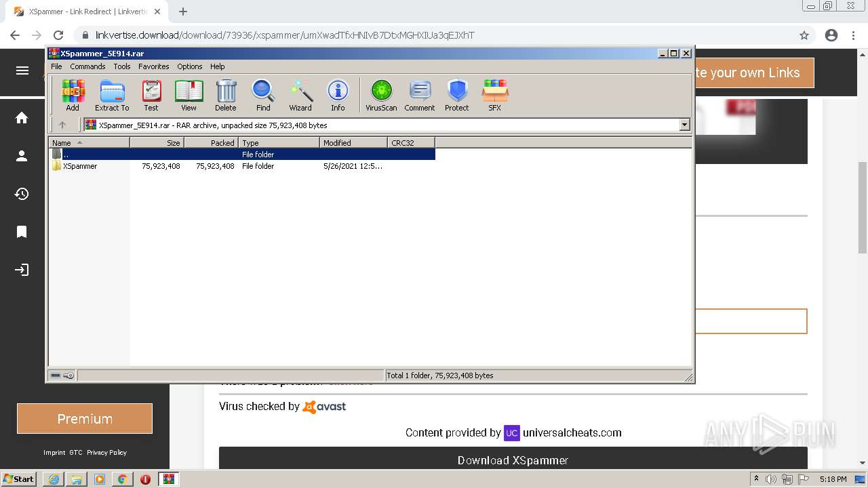Open the Help menu in WinRAR
The width and height of the screenshot is (868, 488).
[x=217, y=66]
